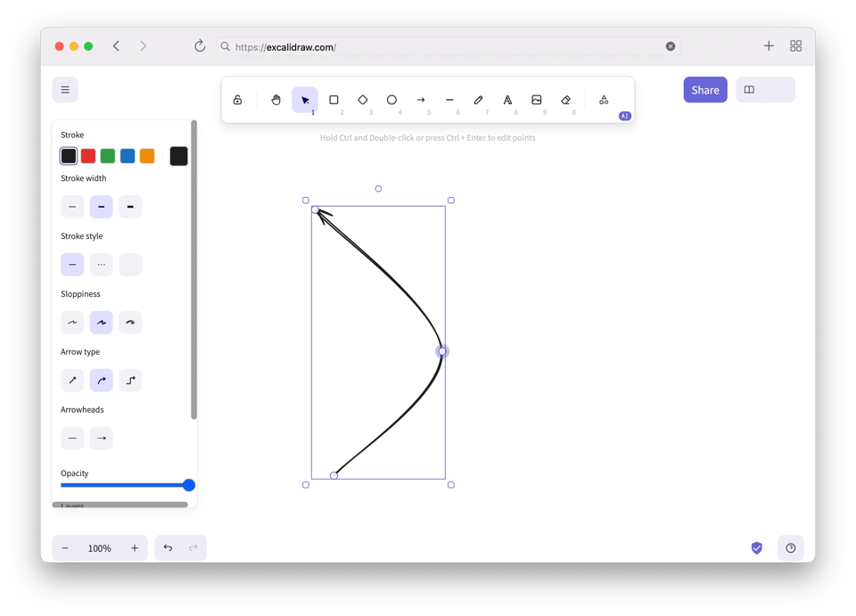
Task: Click the Share button
Action: [704, 89]
